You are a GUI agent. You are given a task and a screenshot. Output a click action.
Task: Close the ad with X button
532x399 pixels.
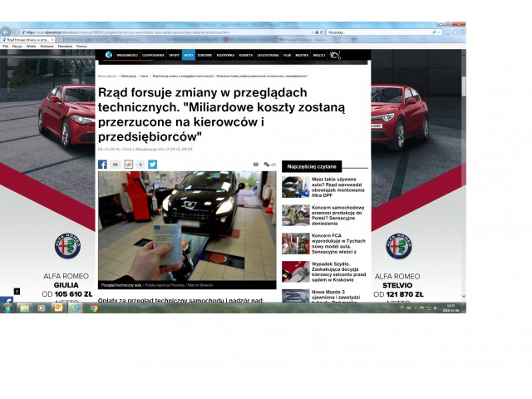17,291
